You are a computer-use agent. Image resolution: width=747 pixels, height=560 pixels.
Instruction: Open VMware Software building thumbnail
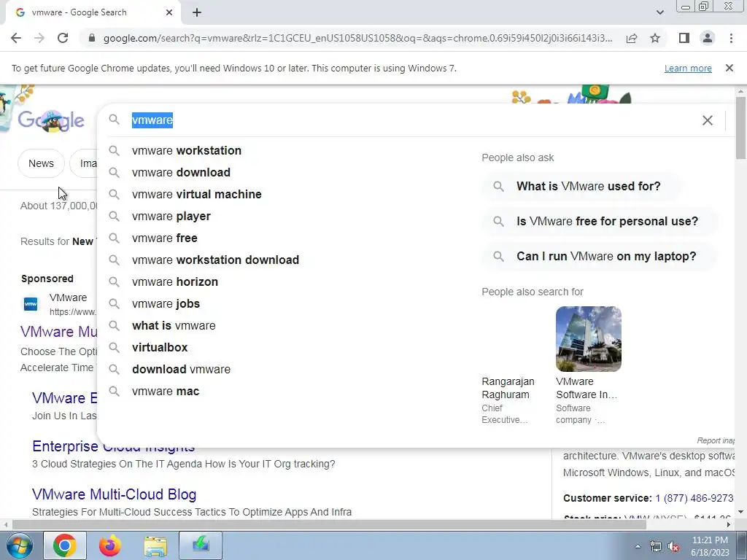589,338
